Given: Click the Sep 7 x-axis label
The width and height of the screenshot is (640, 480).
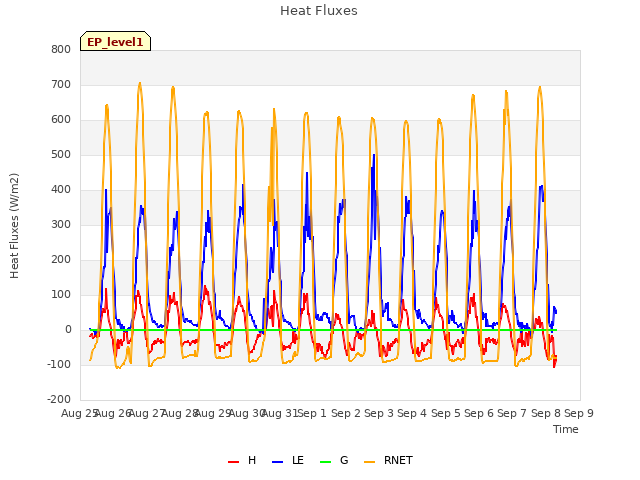Looking at the screenshot, I should point(512,413).
